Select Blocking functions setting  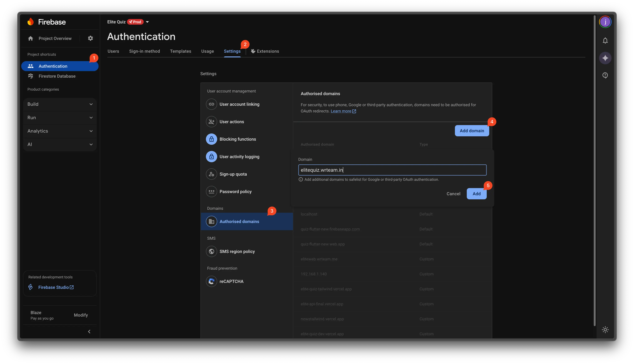point(247,139)
